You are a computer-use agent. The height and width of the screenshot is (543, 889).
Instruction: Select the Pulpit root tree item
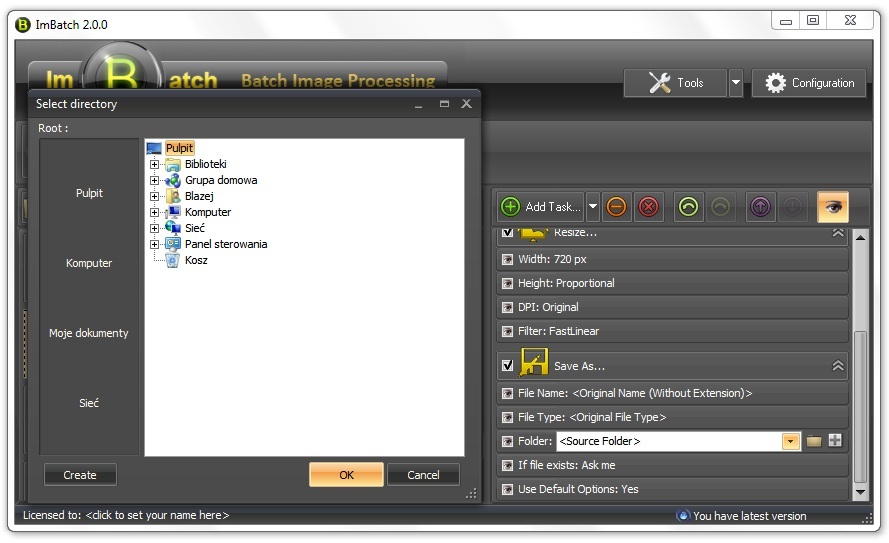pyautogui.click(x=179, y=148)
